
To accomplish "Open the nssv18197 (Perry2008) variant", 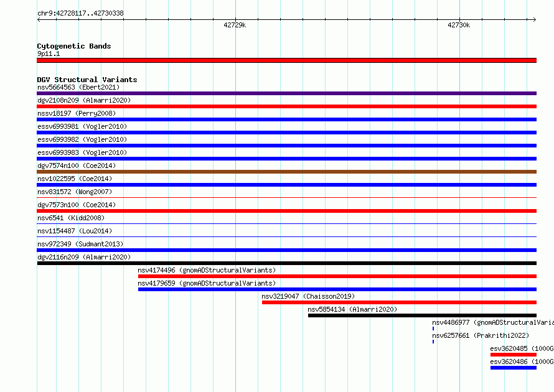I will [x=77, y=113].
